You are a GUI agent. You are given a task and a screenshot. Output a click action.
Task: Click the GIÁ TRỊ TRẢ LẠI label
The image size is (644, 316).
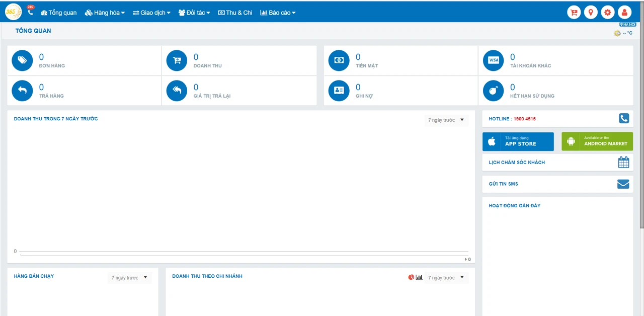click(212, 96)
